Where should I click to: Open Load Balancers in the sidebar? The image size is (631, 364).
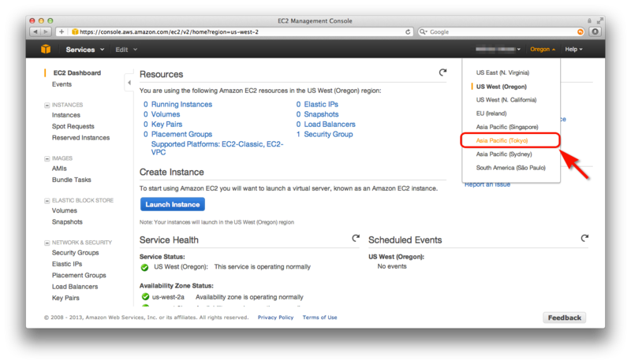(x=75, y=287)
